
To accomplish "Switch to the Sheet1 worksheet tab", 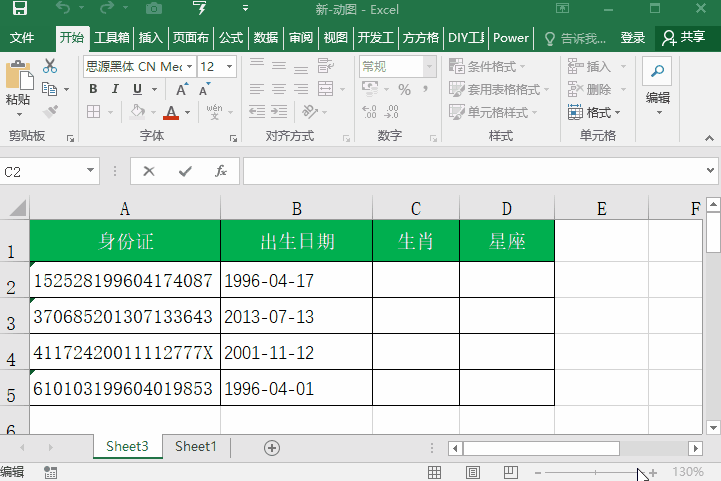I will [x=196, y=447].
